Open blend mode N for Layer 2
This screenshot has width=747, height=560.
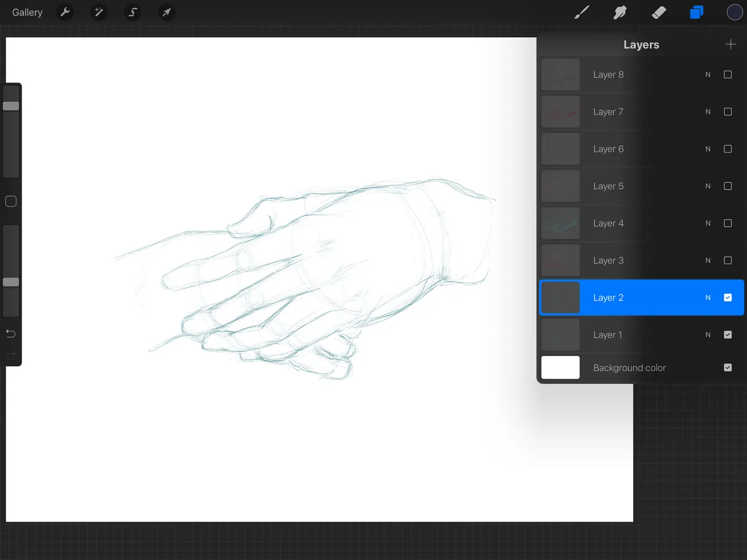click(708, 297)
